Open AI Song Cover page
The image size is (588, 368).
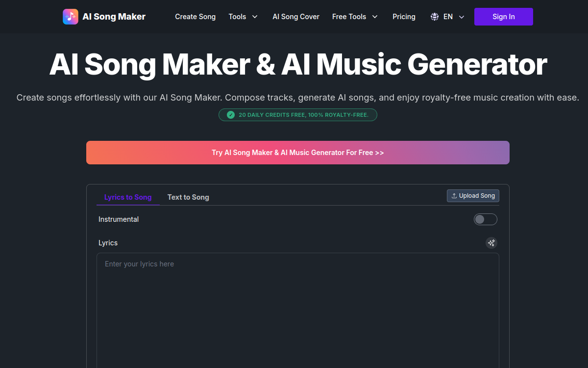click(x=296, y=17)
